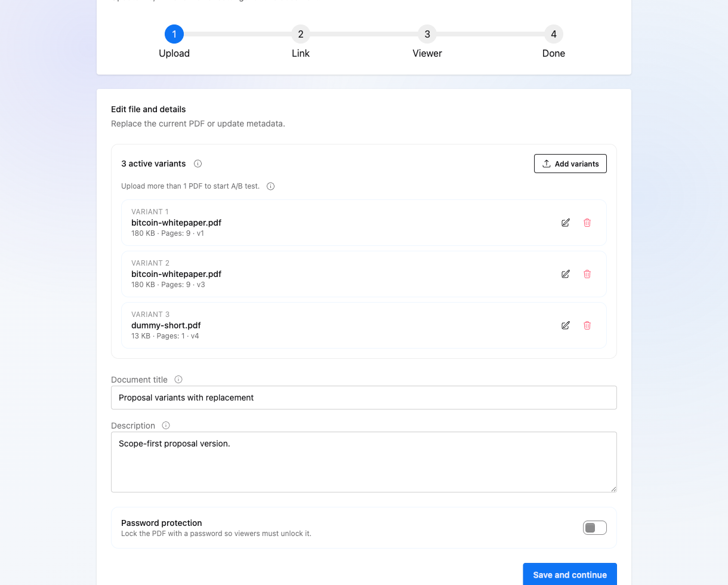Edit Variant 2 file with pencil icon
This screenshot has height=585, width=728.
566,274
